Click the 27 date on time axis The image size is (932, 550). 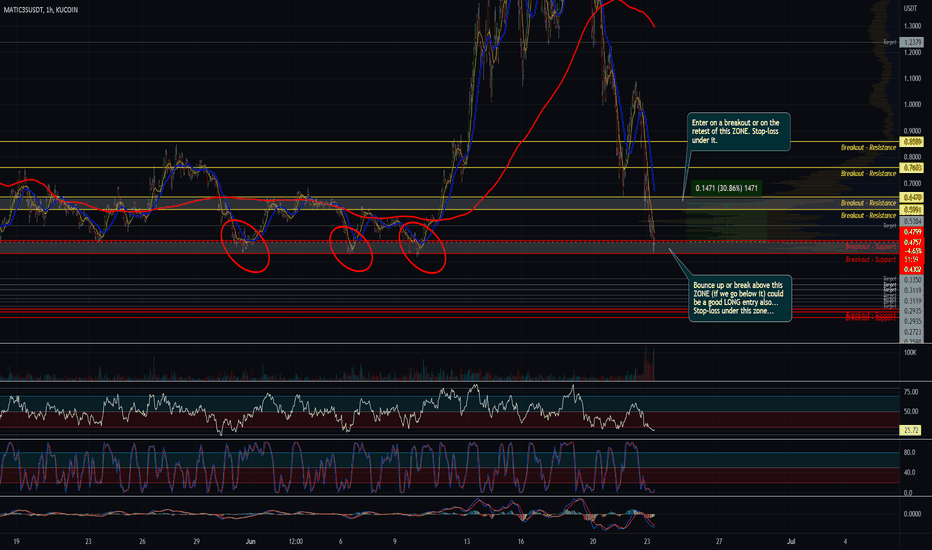pyautogui.click(x=719, y=542)
